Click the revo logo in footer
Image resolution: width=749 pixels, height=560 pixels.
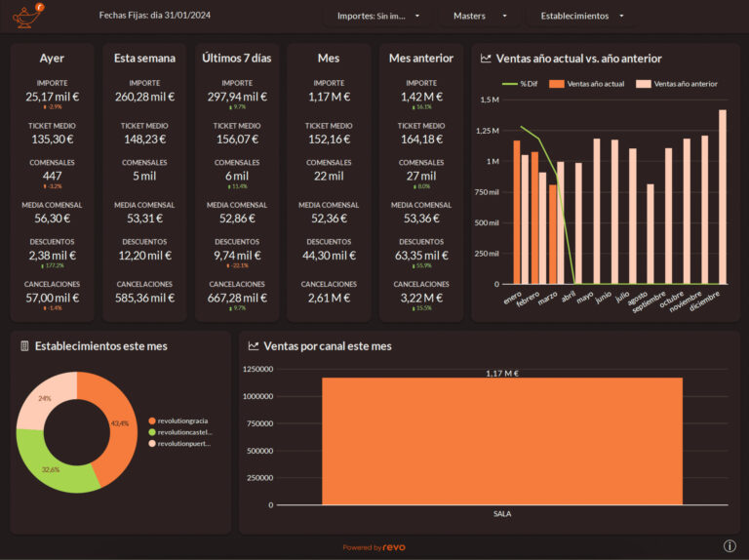coord(394,547)
